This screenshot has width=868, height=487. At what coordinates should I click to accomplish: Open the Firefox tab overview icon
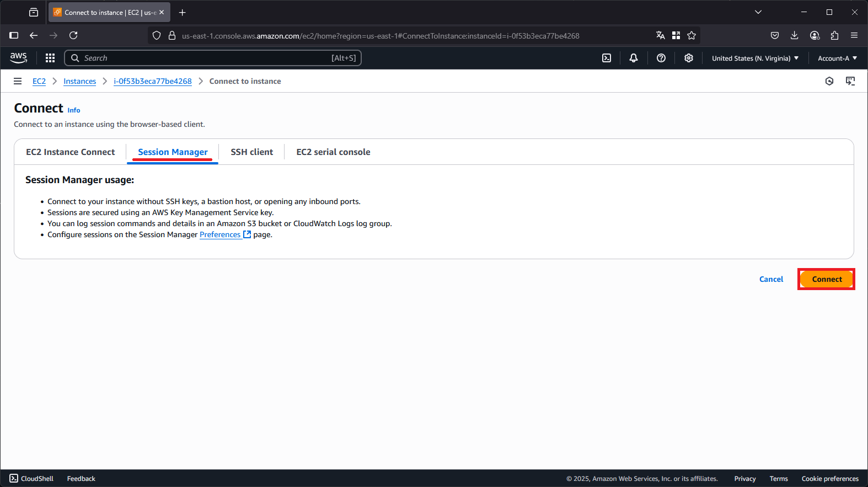pyautogui.click(x=34, y=12)
